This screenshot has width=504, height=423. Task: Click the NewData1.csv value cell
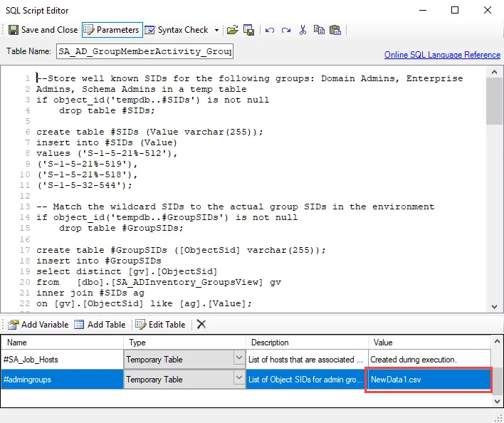429,380
